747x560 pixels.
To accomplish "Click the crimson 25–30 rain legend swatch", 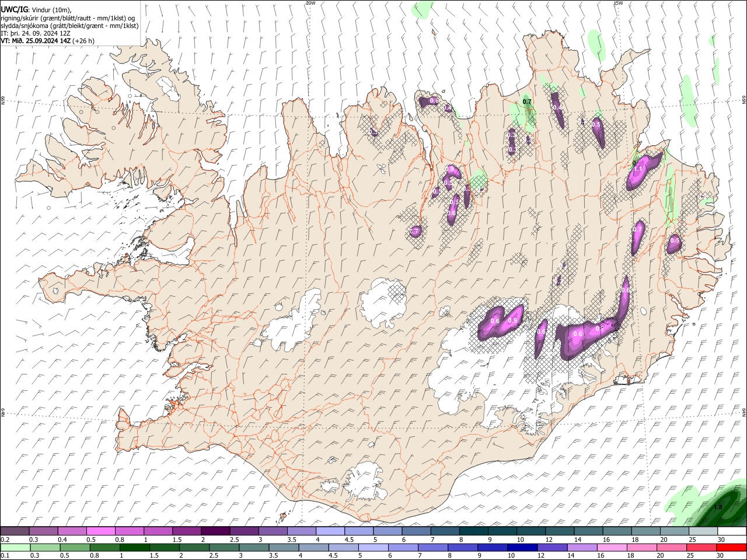I will (x=701, y=547).
